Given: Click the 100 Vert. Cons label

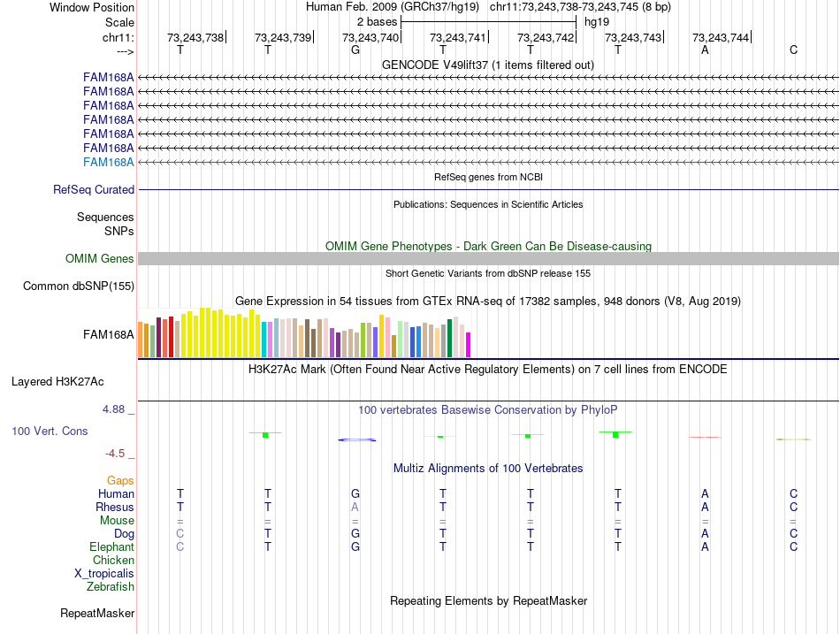Looking at the screenshot, I should (50, 431).
